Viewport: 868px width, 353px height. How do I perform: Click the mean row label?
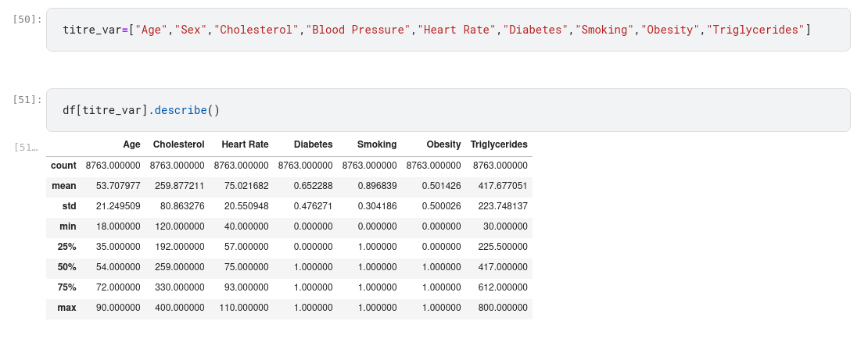point(63,186)
